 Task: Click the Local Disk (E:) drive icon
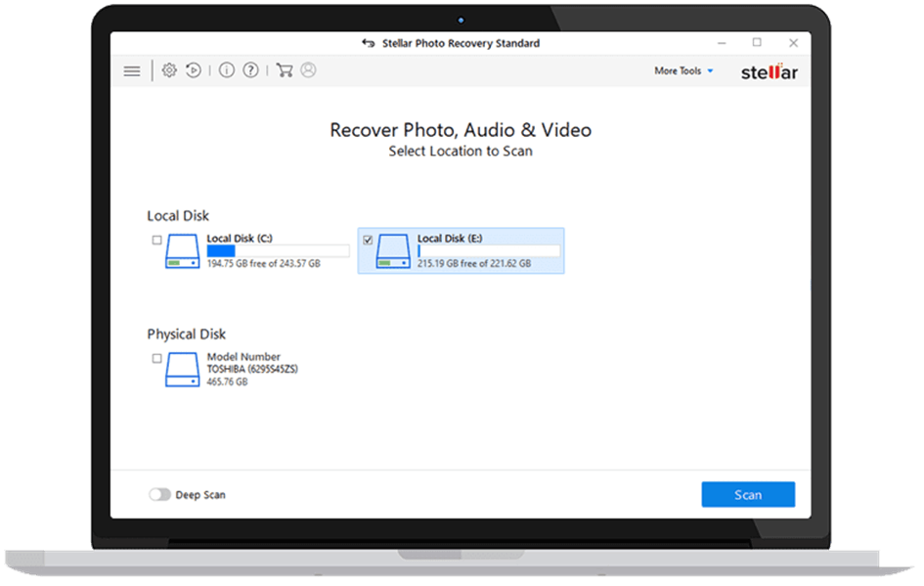(393, 251)
